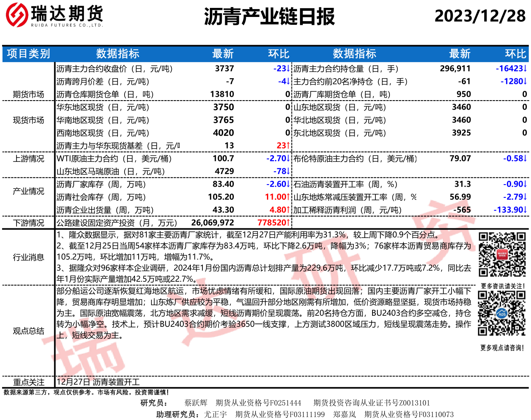This screenshot has width=531, height=420.
Task: Click the red up arrow after 778520
Action: click(288, 223)
